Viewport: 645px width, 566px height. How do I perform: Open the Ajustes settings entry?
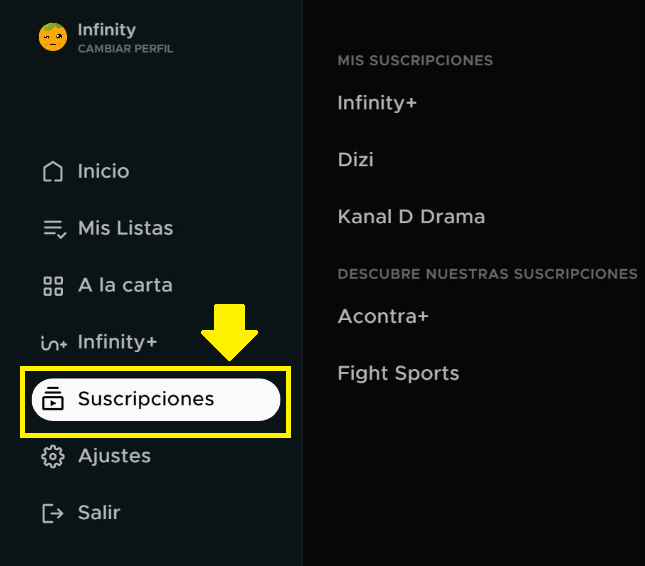114,456
